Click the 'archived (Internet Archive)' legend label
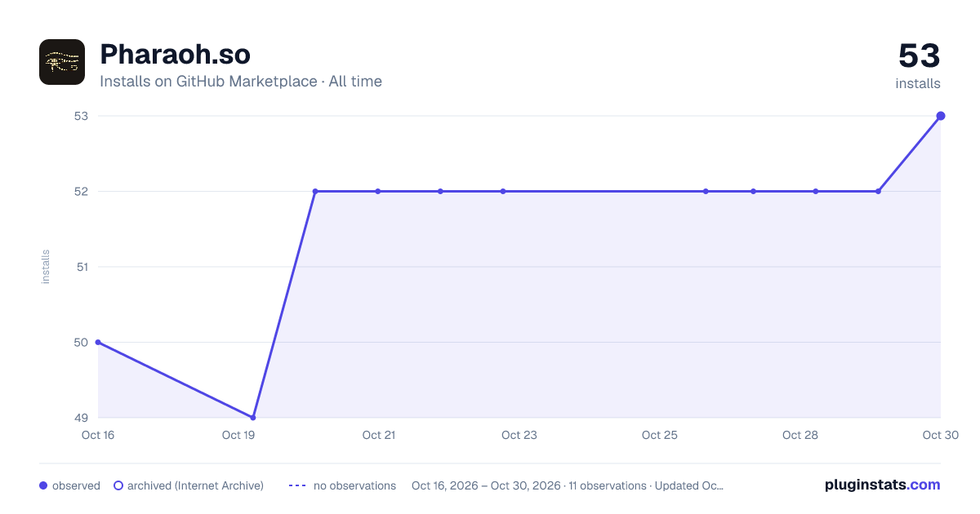The width and height of the screenshot is (980, 514). [196, 485]
